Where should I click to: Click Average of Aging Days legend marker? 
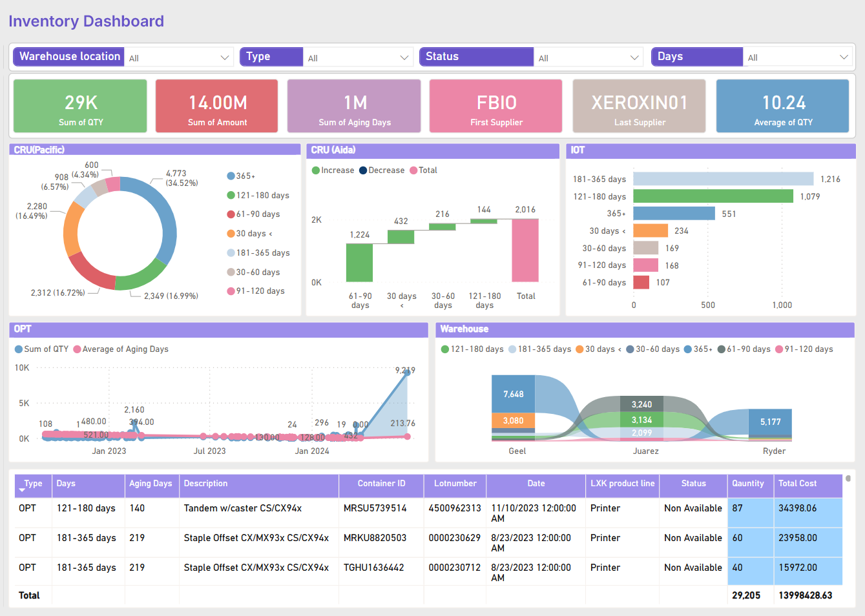click(x=77, y=349)
